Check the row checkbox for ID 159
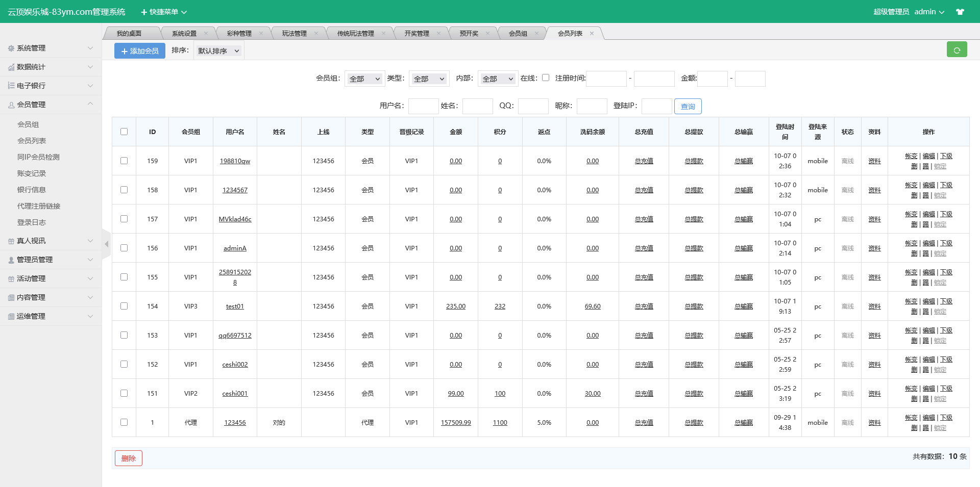Screen dimensions: 980x487 click(x=124, y=161)
